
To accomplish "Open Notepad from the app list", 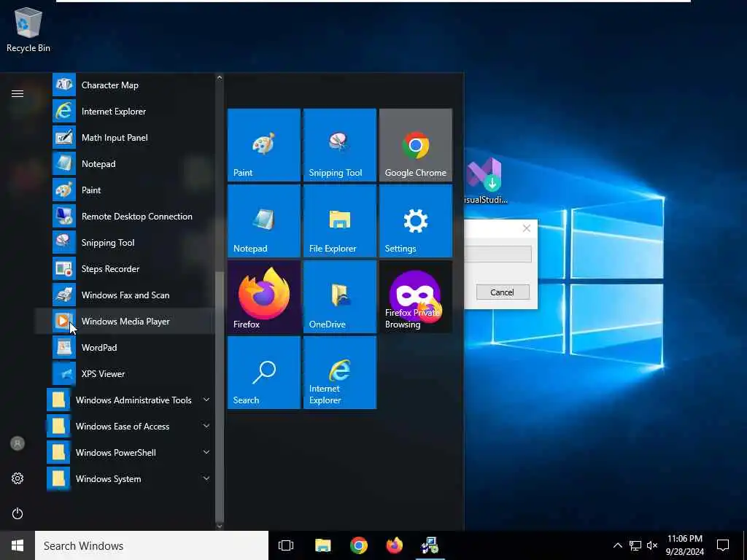I will coord(124,164).
